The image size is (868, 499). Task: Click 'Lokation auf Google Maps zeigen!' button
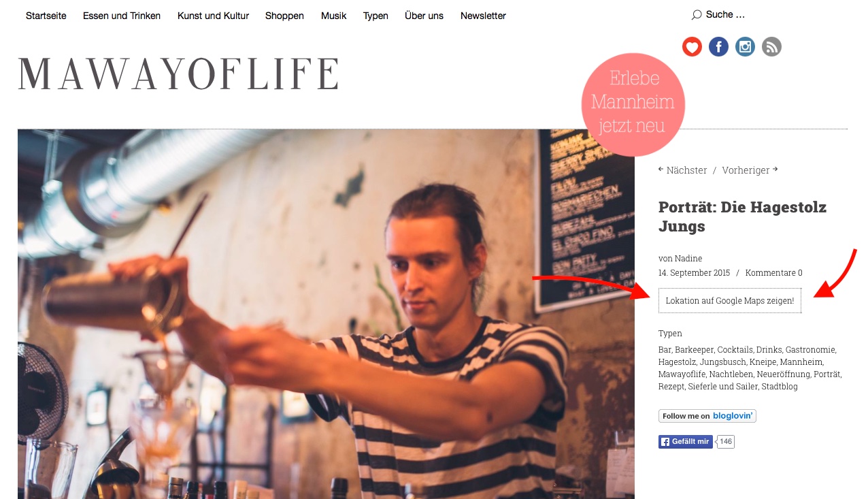click(x=730, y=301)
